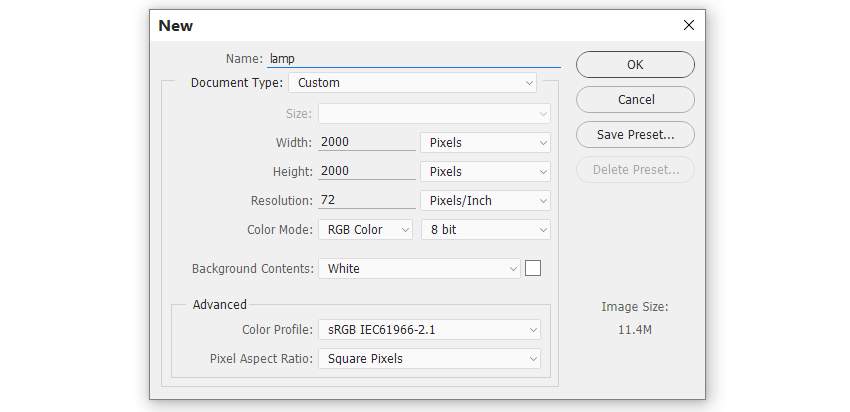Open the RGB Color mode dropdown

pos(365,230)
